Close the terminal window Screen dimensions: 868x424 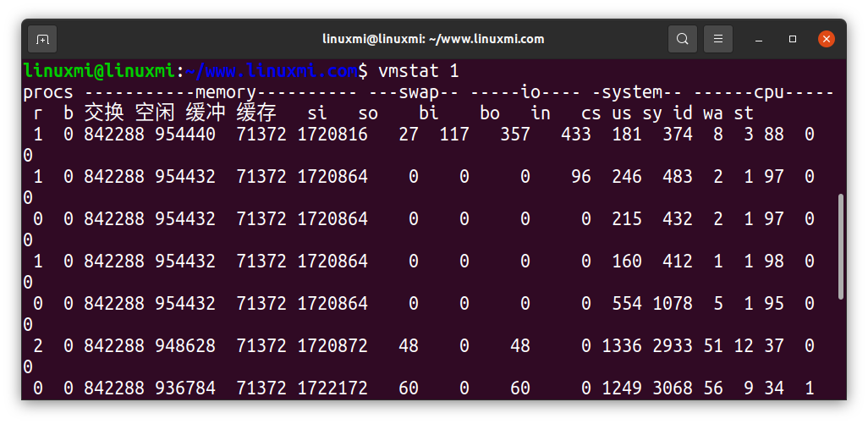click(827, 39)
